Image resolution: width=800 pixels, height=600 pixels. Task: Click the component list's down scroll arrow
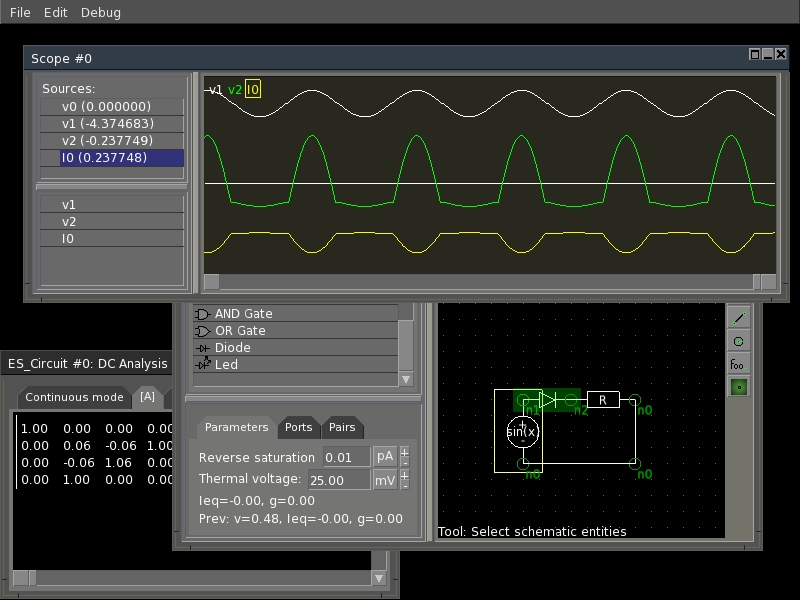coord(407,379)
